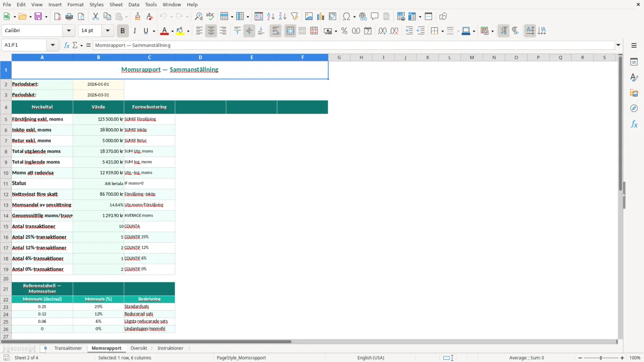The height and width of the screenshot is (362, 644).
Task: Toggle Bold formatting
Action: tap(122, 31)
